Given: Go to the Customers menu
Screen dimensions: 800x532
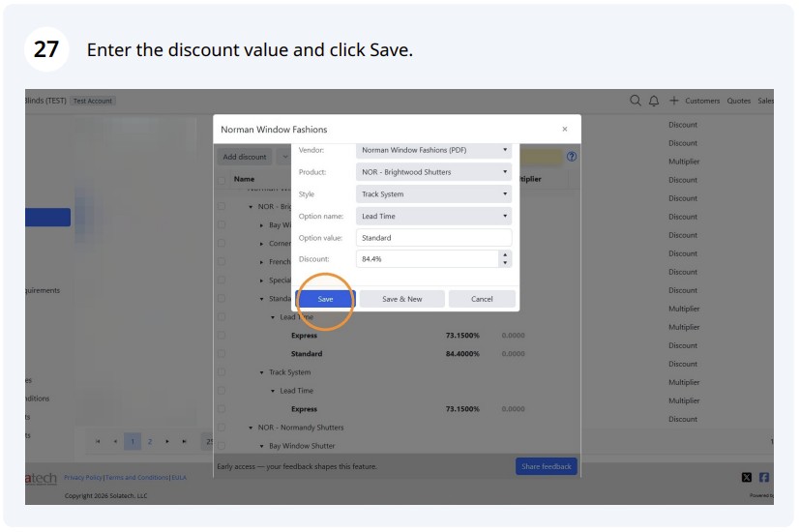Looking at the screenshot, I should coord(702,101).
